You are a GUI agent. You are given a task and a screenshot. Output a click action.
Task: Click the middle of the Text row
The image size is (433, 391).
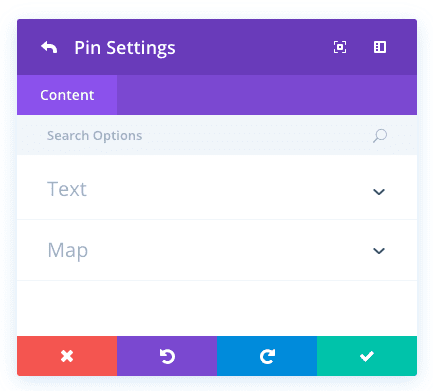coord(217,188)
